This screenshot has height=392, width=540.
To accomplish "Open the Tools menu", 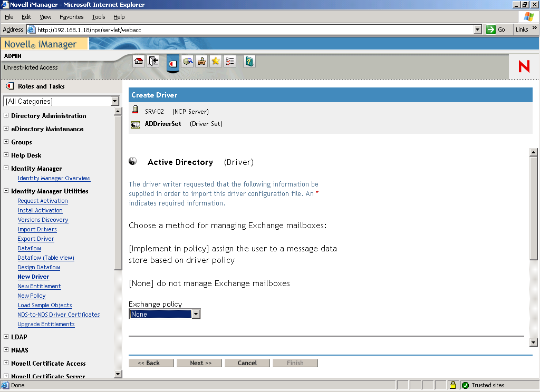I will pyautogui.click(x=98, y=16).
